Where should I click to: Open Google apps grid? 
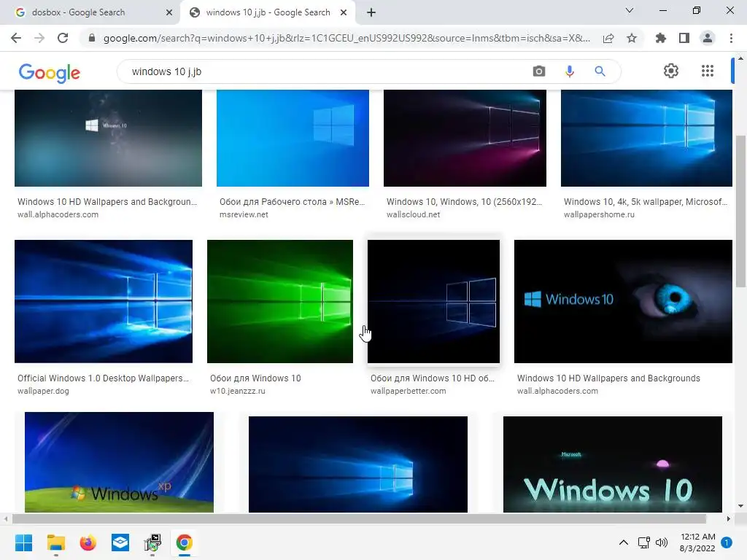click(708, 71)
